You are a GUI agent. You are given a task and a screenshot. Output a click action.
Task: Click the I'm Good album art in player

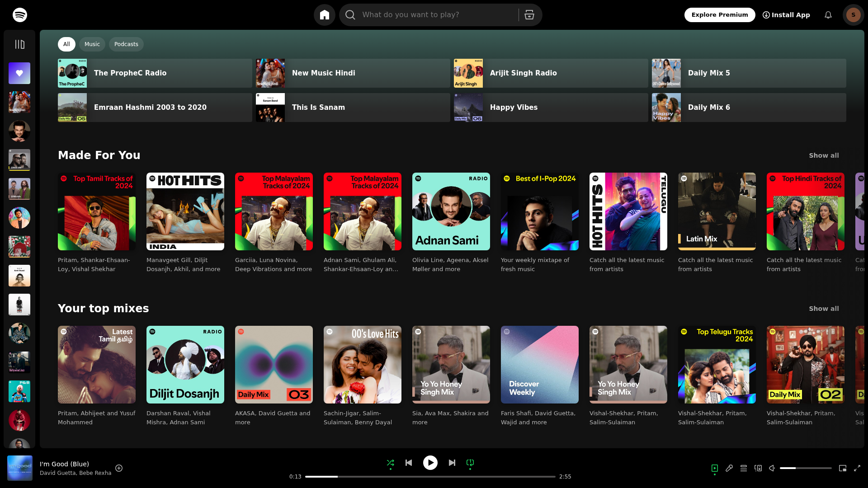click(x=20, y=468)
